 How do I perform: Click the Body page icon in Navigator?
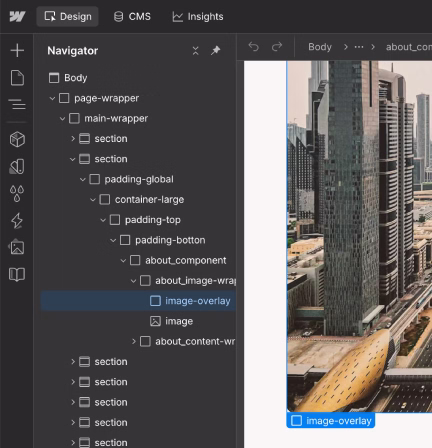(54, 78)
